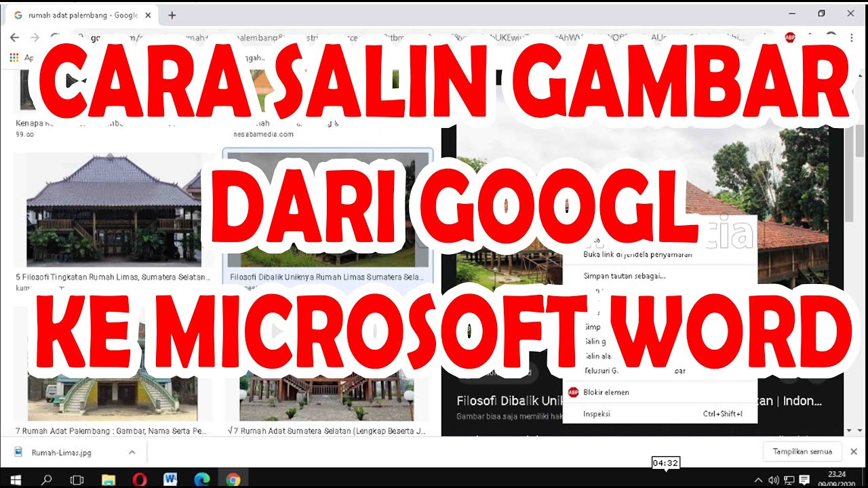This screenshot has width=868, height=488.
Task: Click the taskbar clock showing 23.24
Action: click(x=836, y=480)
